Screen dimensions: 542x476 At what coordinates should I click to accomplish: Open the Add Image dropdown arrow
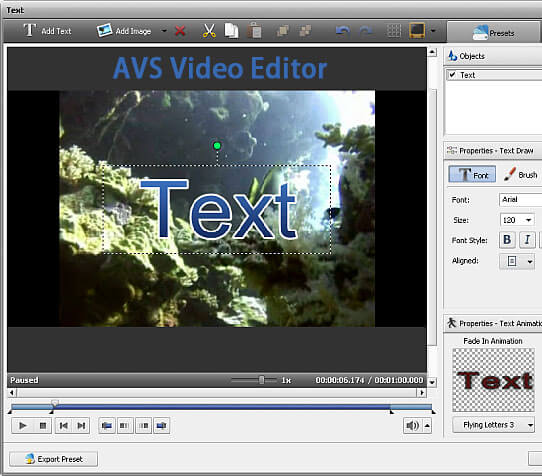[x=164, y=31]
